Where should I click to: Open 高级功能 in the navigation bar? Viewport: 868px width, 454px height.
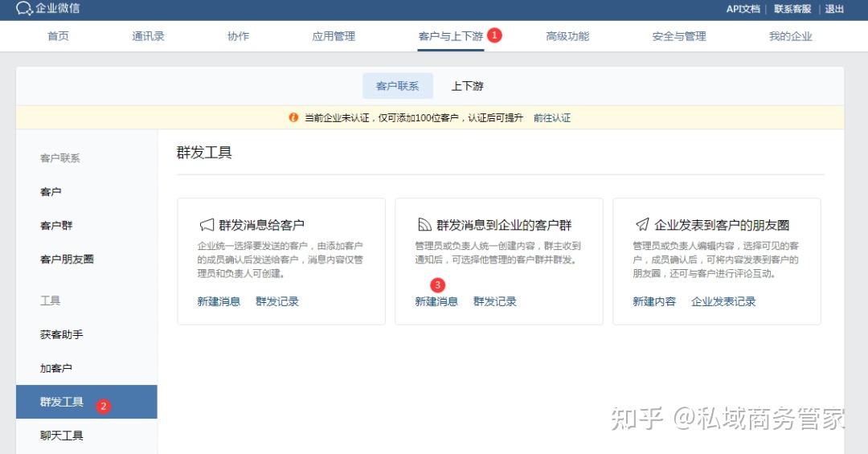point(567,36)
